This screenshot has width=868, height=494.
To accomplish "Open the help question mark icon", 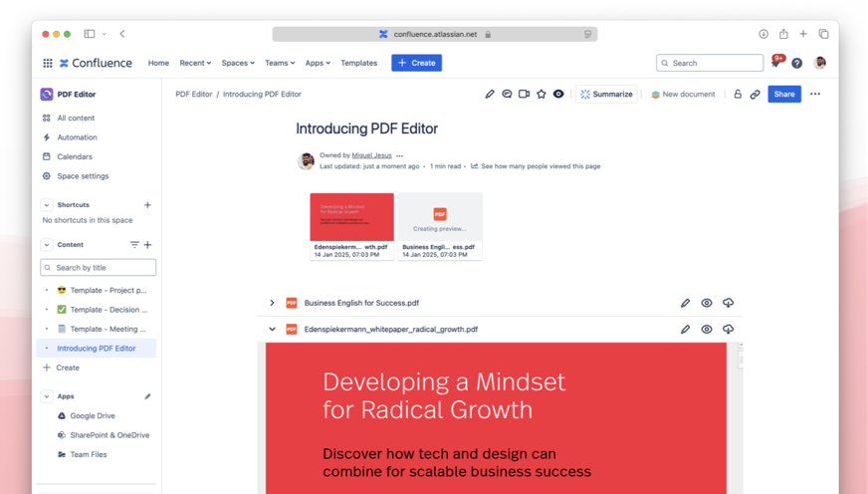I will click(x=796, y=63).
